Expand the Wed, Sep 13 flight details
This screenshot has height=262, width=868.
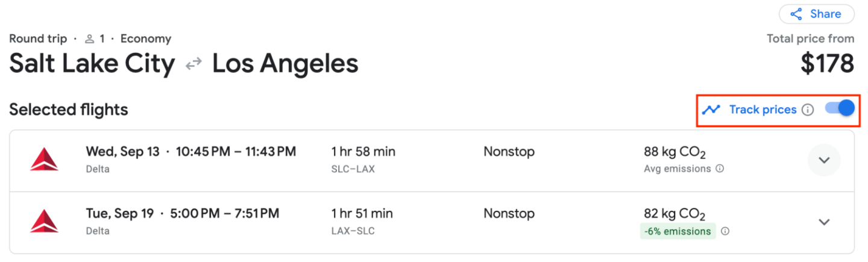(823, 160)
